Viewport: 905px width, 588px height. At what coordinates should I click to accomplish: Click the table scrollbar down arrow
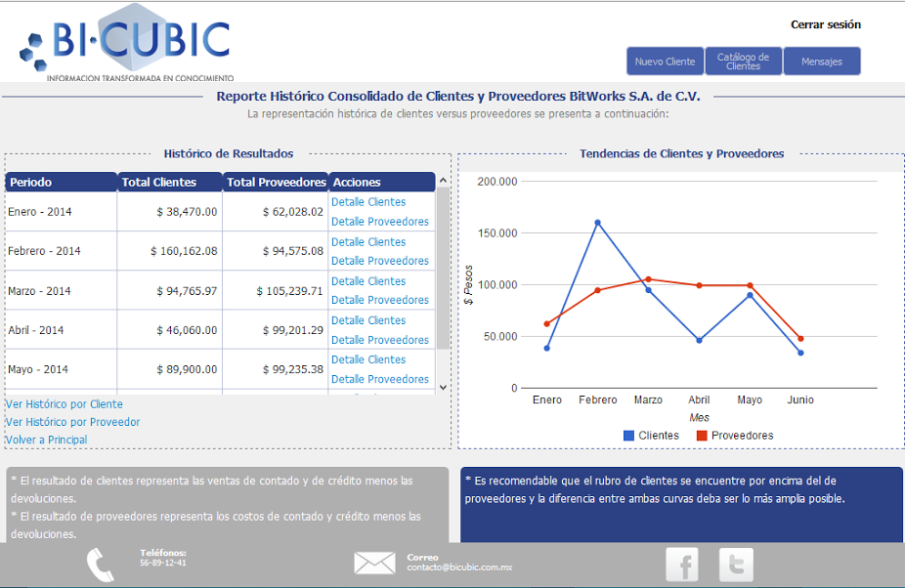click(443, 387)
